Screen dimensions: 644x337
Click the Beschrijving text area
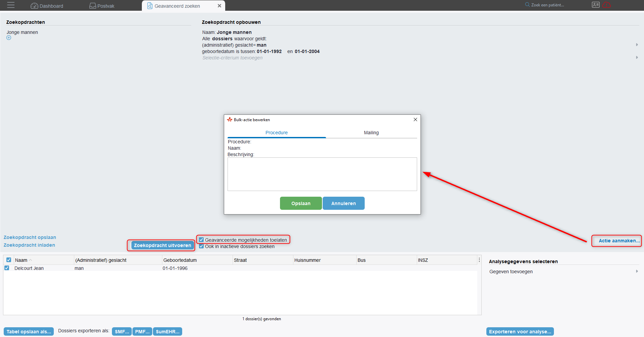(322, 174)
